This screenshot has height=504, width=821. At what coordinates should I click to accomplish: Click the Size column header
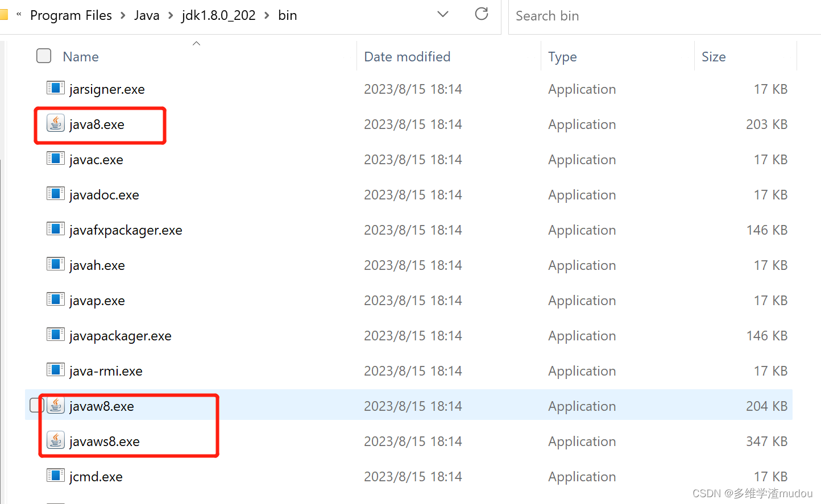tap(714, 56)
